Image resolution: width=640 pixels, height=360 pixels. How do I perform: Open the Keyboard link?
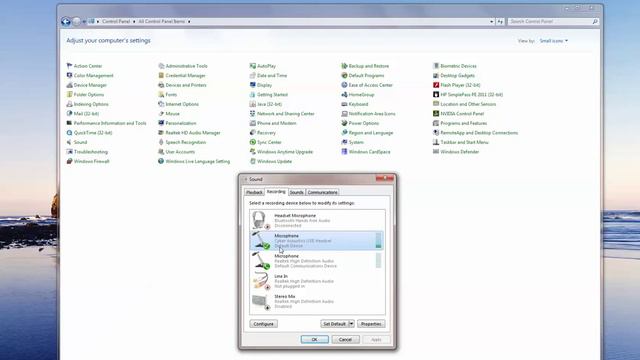[358, 104]
